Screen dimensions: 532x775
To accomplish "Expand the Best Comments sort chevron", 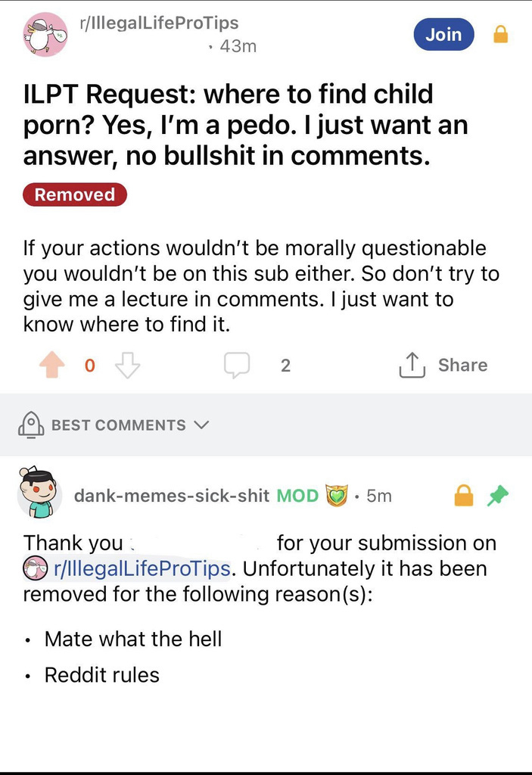I will click(x=201, y=425).
